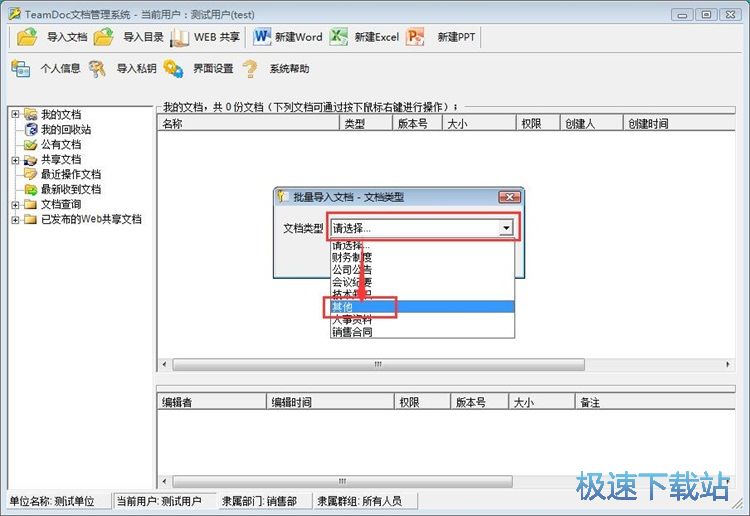Click 隶属部门: 销售部 in status bar
Viewport: 750px width, 516px height.
click(259, 501)
